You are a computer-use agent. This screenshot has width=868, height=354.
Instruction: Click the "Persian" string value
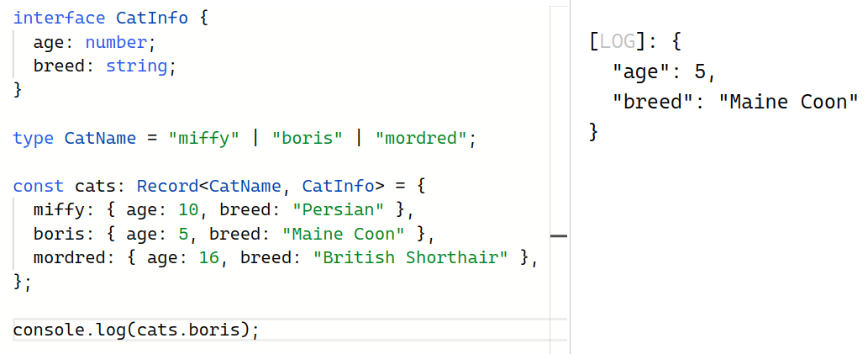tap(339, 210)
